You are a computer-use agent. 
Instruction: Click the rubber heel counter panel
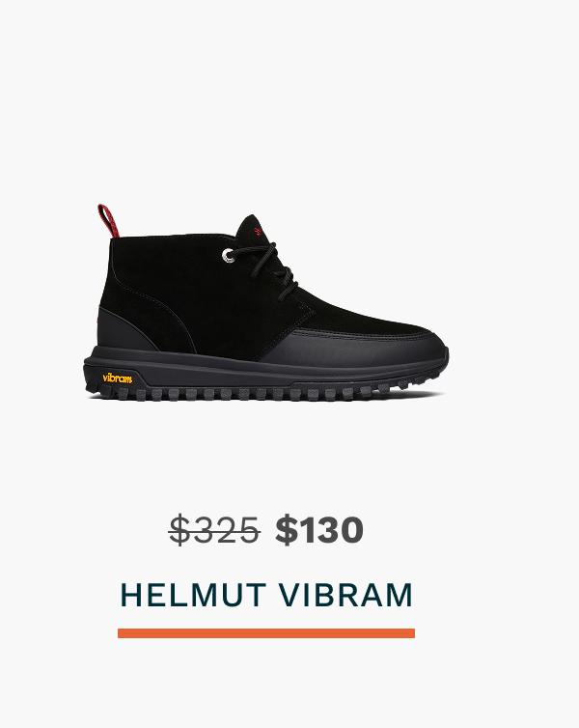[x=124, y=329]
